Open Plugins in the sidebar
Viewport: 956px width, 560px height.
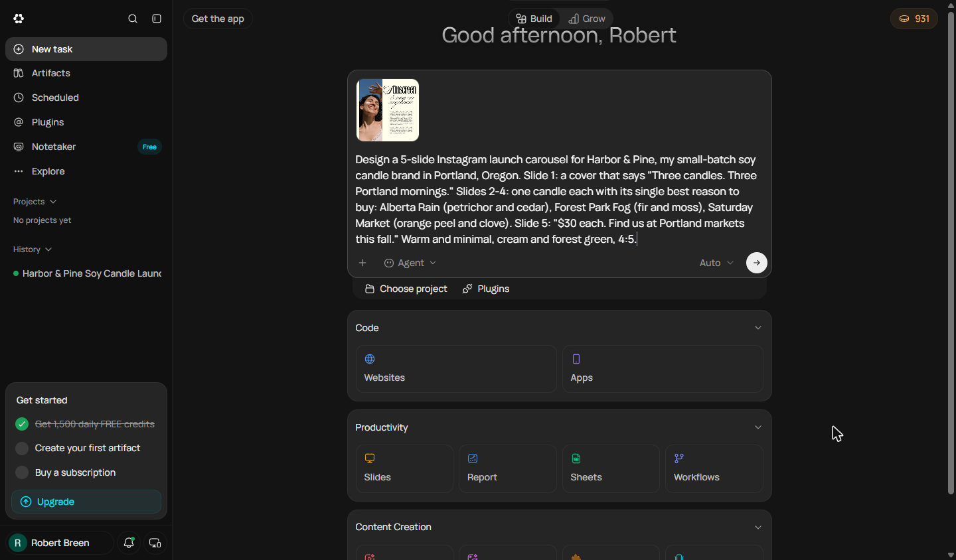click(x=86, y=122)
